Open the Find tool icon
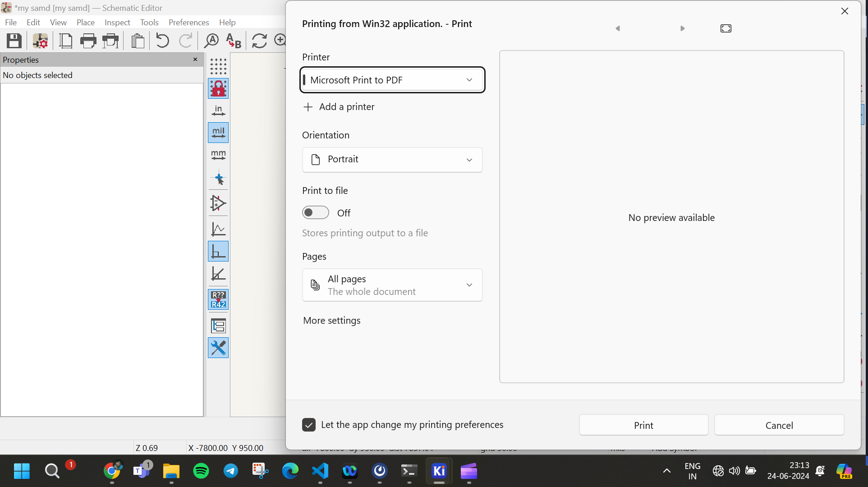The width and height of the screenshot is (868, 487). pos(211,41)
